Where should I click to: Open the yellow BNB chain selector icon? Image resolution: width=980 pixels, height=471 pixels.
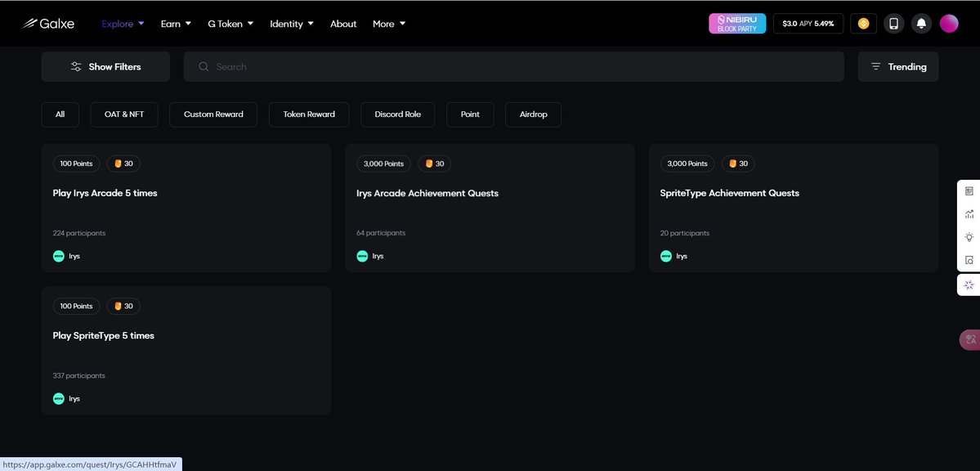[x=863, y=24]
